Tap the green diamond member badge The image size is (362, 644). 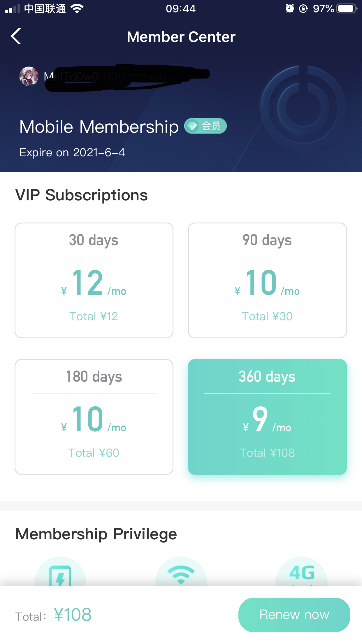point(205,126)
